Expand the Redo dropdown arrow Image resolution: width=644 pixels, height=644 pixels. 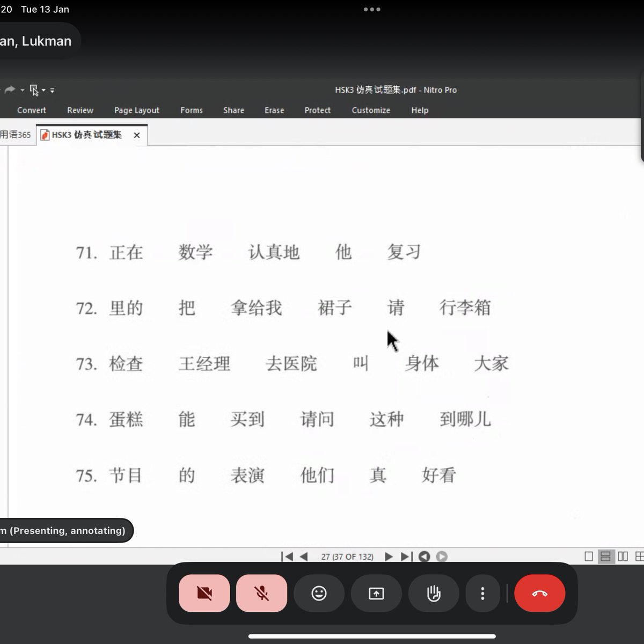click(22, 90)
